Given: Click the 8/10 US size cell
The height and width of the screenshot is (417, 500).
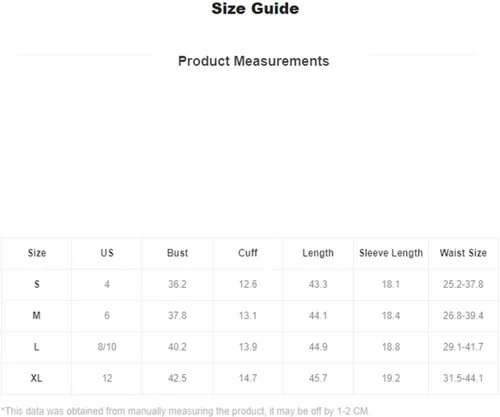Looking at the screenshot, I should click(107, 347).
